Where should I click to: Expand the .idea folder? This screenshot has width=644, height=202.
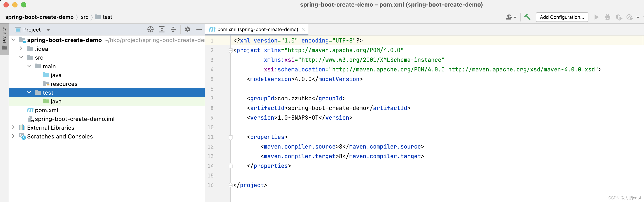[x=21, y=49]
